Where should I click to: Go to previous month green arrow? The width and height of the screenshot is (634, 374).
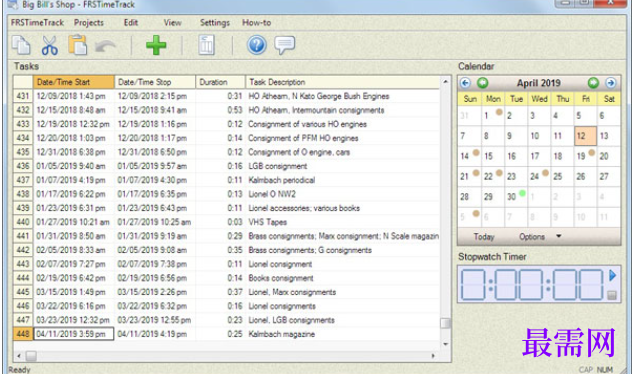click(x=482, y=83)
